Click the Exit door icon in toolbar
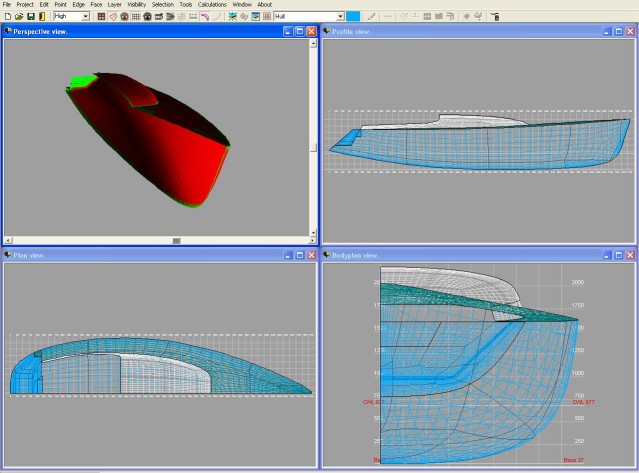Image resolution: width=639 pixels, height=473 pixels. pos(42,17)
